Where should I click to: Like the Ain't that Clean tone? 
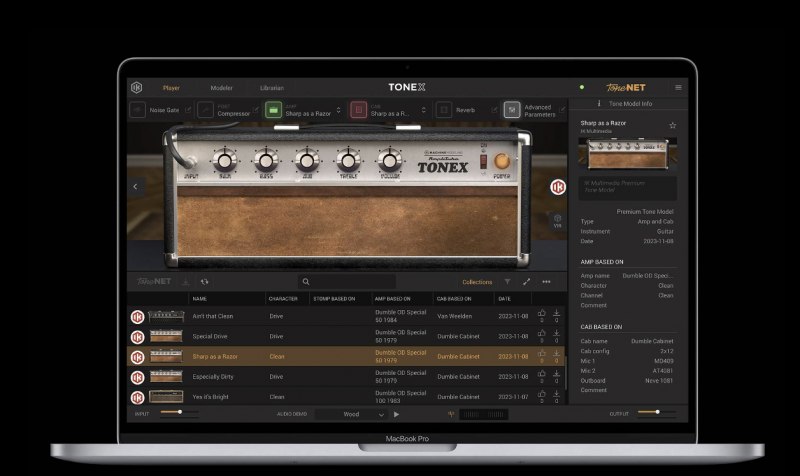tap(542, 313)
